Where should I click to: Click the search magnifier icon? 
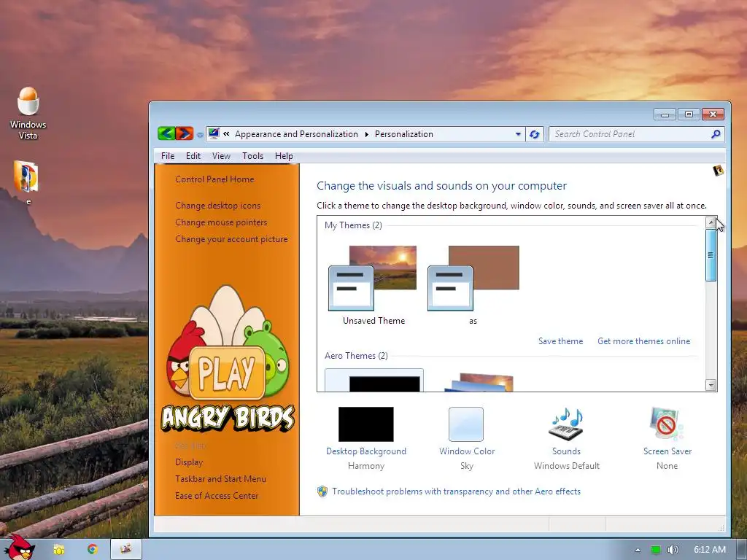[x=716, y=134]
